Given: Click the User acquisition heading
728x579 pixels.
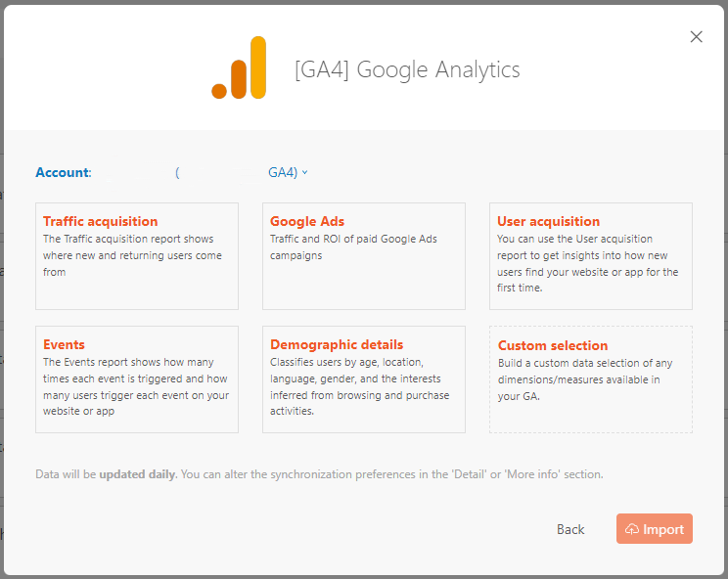Looking at the screenshot, I should [548, 221].
